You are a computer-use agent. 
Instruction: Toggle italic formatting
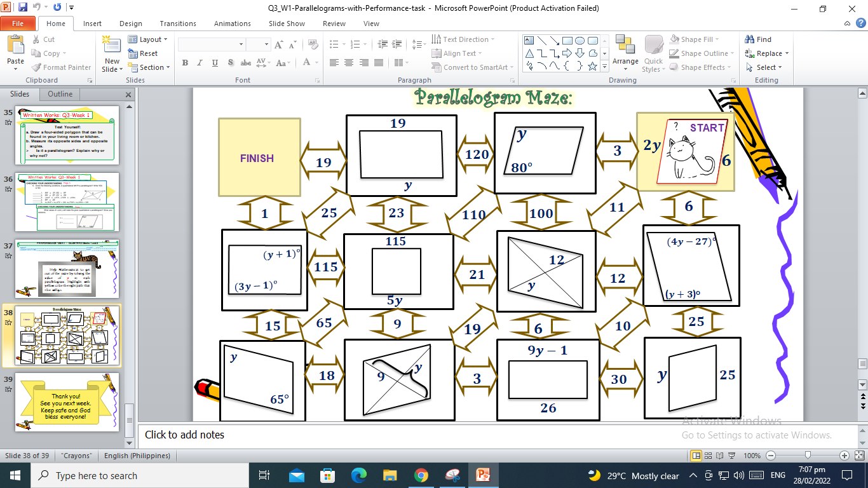point(199,62)
